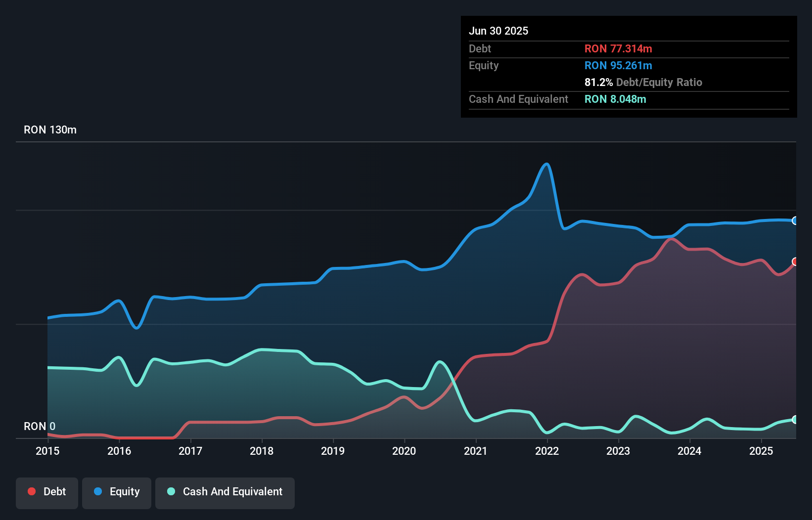Viewport: 812px width, 520px height.
Task: Click the 2021 x-axis label
Action: tap(476, 451)
